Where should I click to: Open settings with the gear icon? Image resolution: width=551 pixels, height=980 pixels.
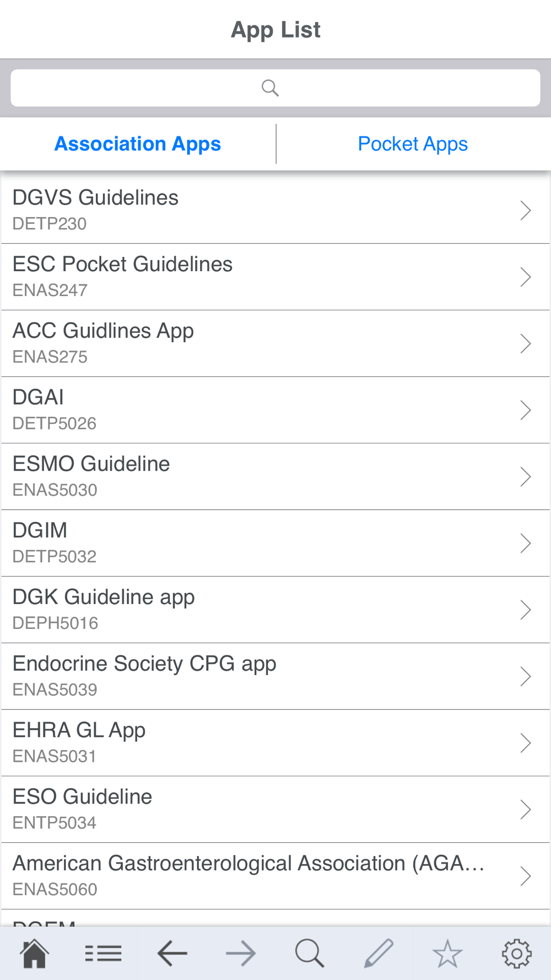click(516, 953)
